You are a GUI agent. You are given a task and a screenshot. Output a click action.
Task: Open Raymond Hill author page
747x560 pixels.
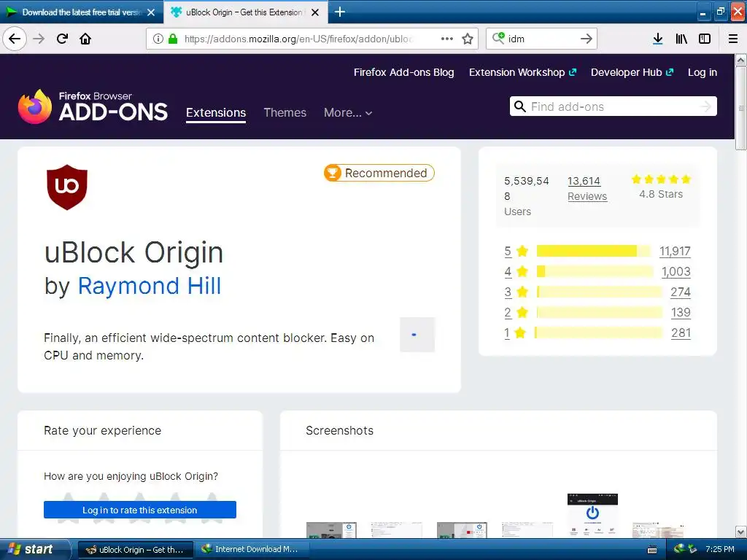[149, 286]
